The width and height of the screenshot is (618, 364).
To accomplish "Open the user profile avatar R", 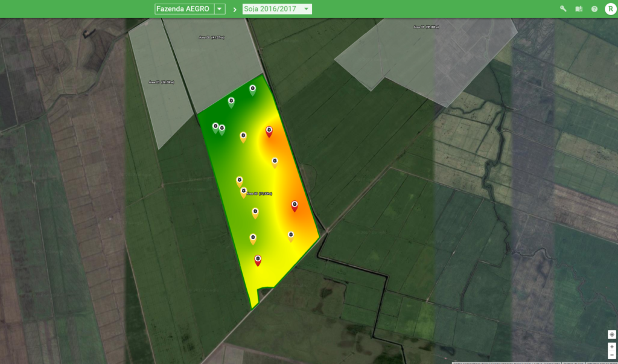I will coord(610,8).
